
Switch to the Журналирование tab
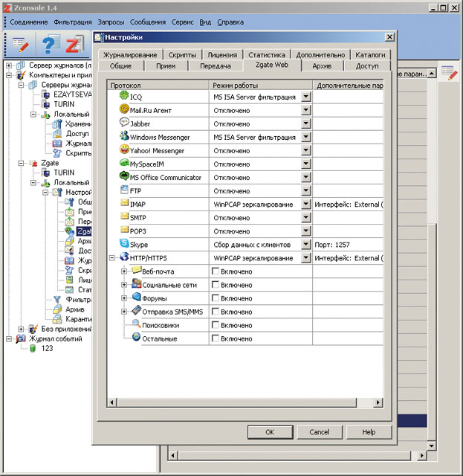point(130,55)
